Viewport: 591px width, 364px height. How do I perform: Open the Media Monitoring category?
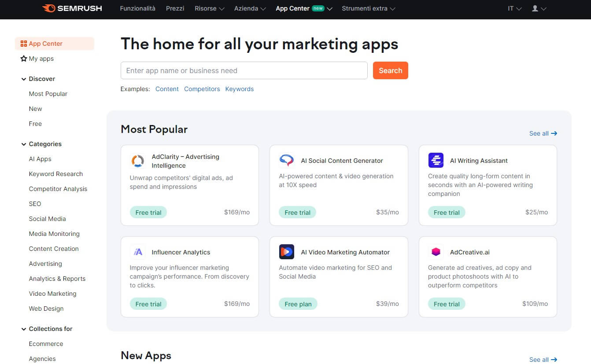point(54,234)
